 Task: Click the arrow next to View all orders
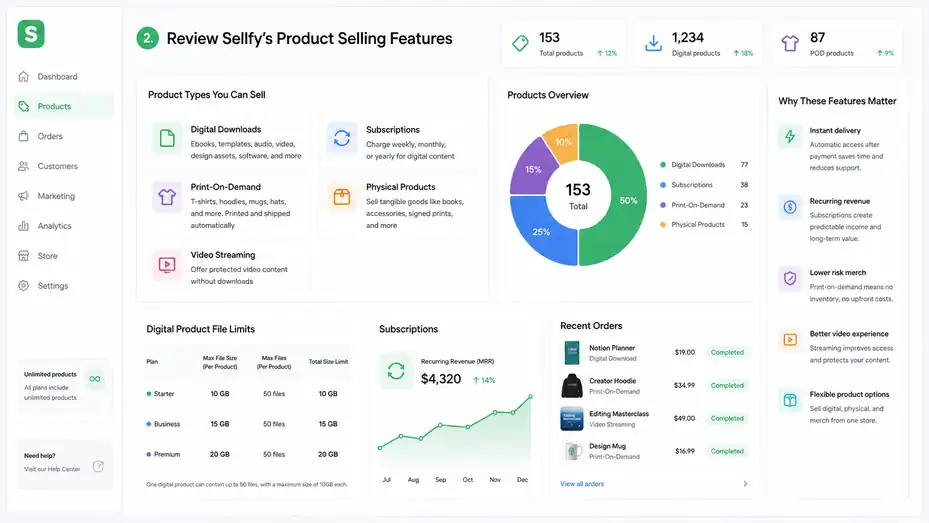745,484
